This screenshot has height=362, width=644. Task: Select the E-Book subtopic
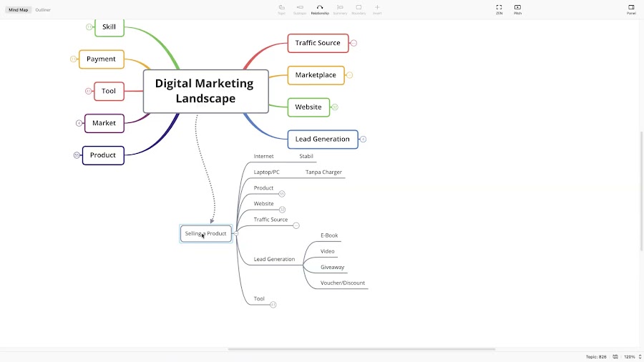click(329, 235)
